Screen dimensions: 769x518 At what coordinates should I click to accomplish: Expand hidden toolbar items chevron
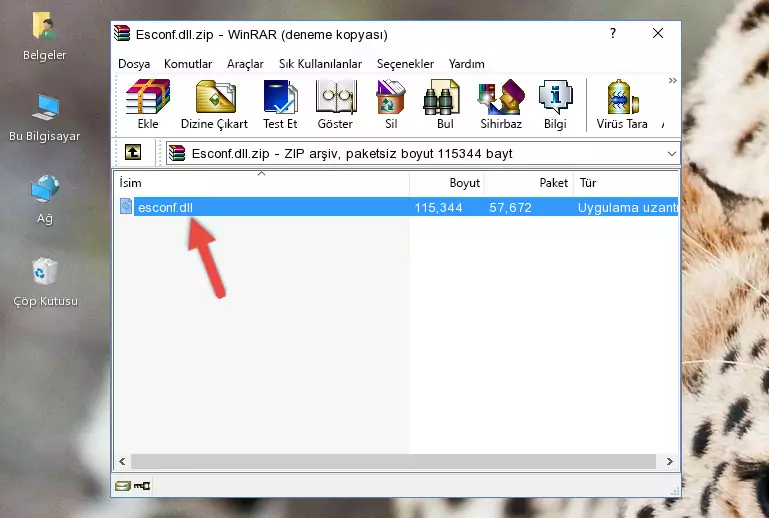coord(672,80)
